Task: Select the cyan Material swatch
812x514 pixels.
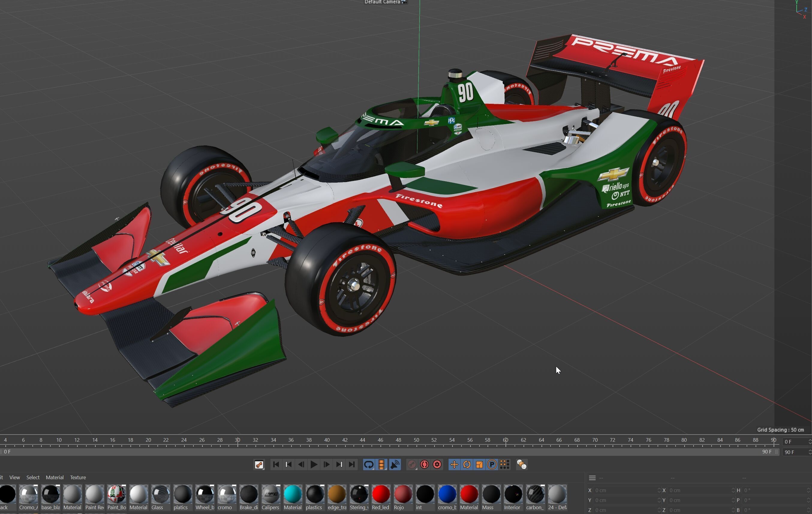Action: [x=293, y=494]
